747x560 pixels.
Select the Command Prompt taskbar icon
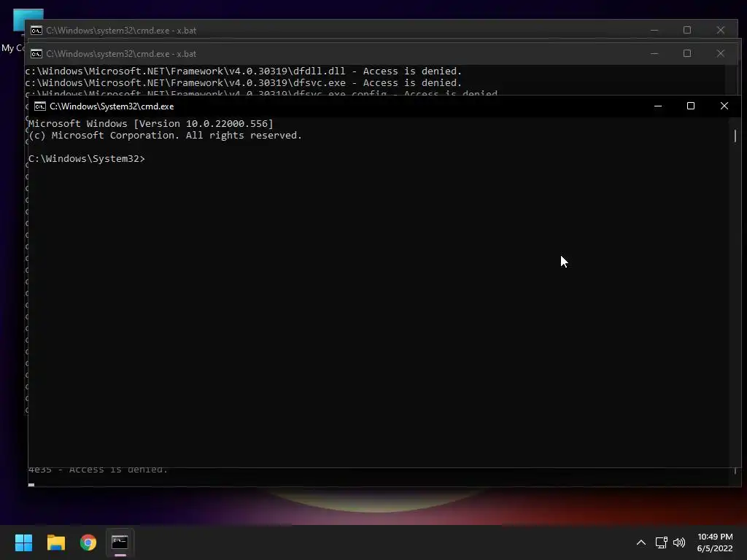point(120,542)
